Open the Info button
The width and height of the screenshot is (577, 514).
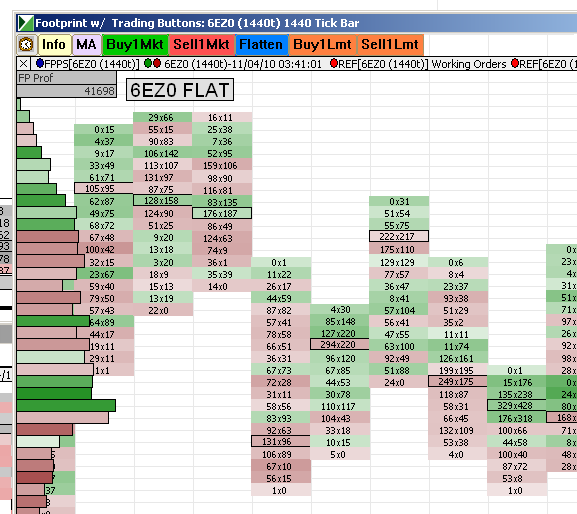[54, 45]
